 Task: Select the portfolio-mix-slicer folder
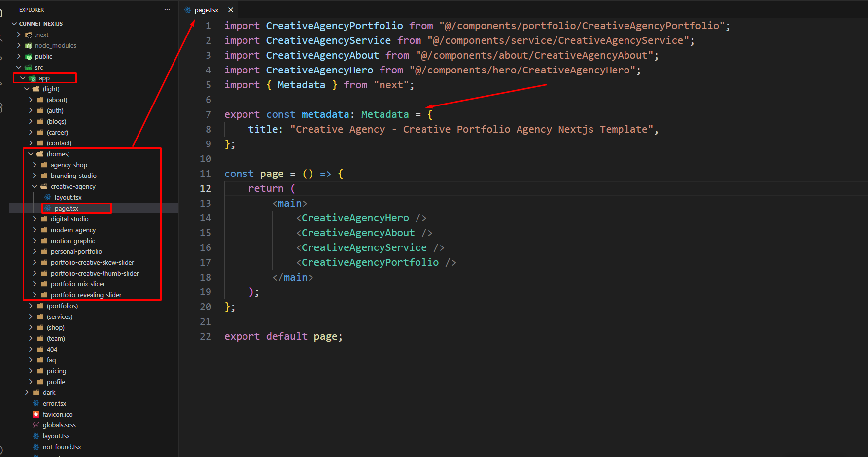(77, 284)
